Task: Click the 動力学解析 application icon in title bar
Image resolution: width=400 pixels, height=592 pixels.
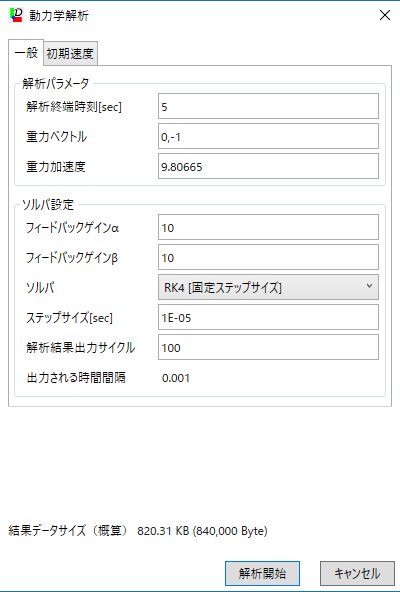Action: click(x=15, y=15)
